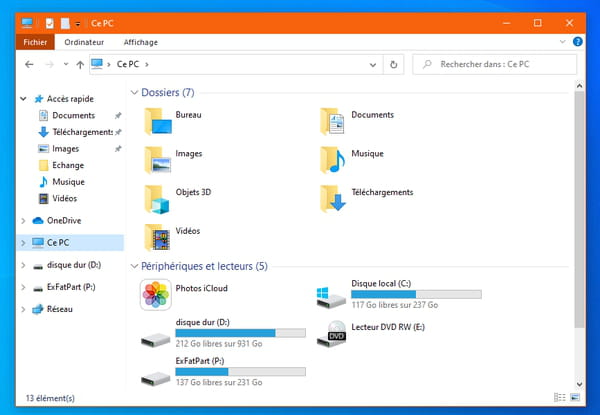The image size is (600, 415).
Task: Open the Bureau folder icon
Action: pos(158,121)
